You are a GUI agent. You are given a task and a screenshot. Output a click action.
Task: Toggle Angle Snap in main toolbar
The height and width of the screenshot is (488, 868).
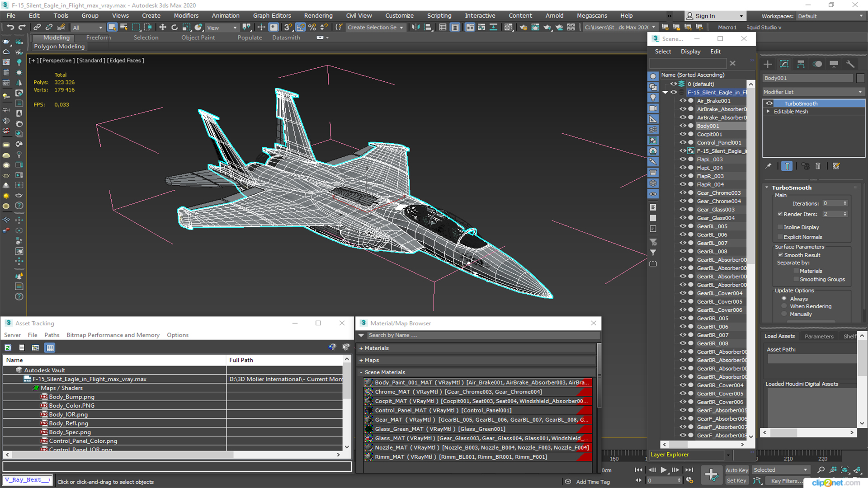point(300,27)
